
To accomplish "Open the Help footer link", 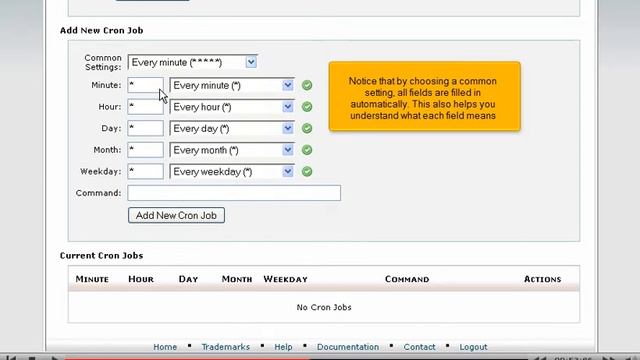I will [283, 347].
